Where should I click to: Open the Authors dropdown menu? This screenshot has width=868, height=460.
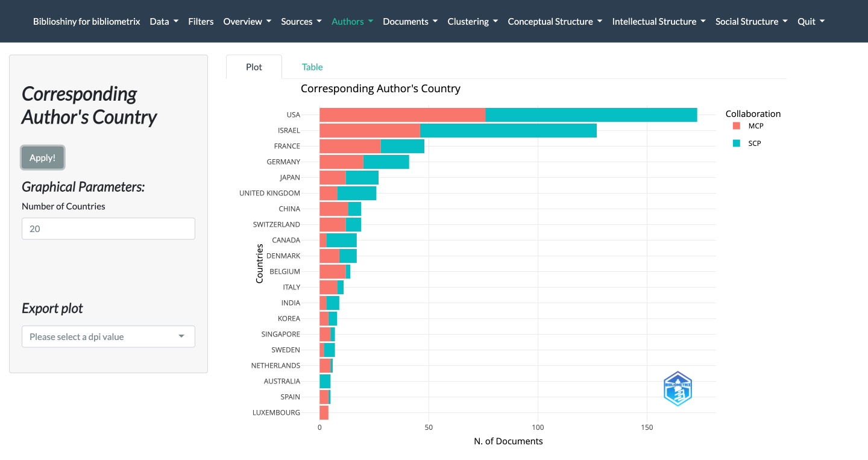pos(352,21)
